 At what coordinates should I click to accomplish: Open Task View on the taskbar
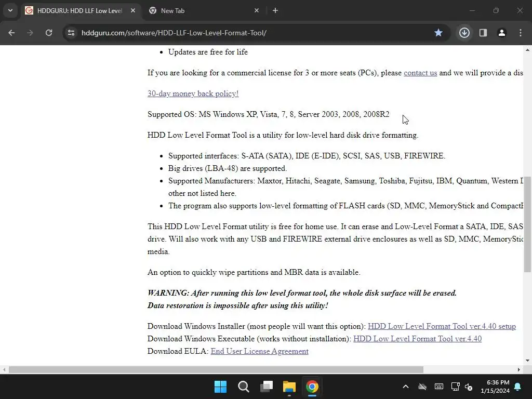267,387
